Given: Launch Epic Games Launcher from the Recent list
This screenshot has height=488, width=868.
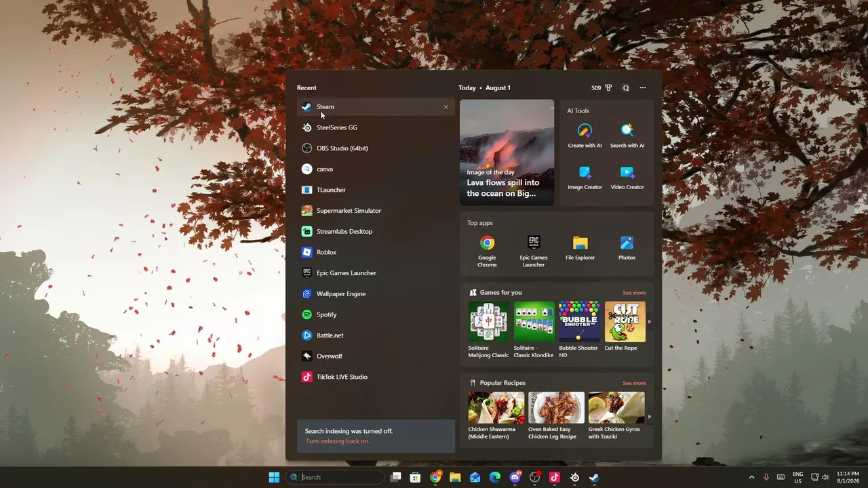Looking at the screenshot, I should tap(376, 273).
